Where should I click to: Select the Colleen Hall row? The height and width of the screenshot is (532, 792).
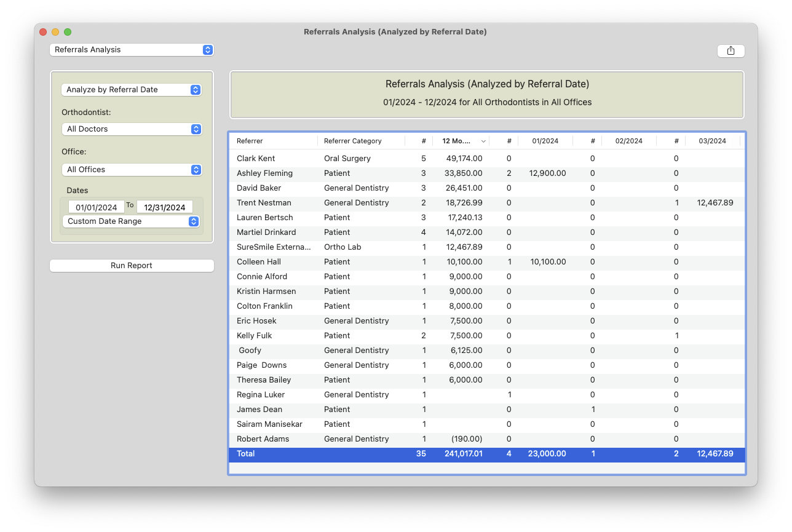(487, 262)
